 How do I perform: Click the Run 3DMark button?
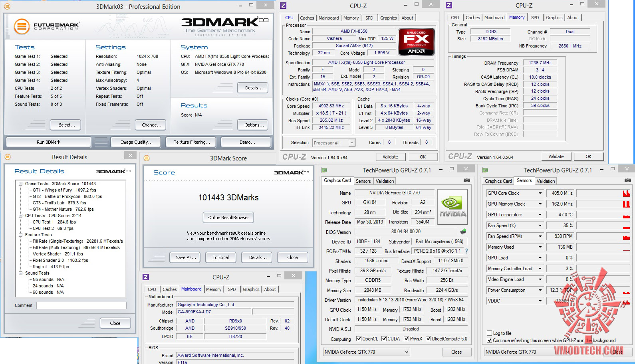48,142
